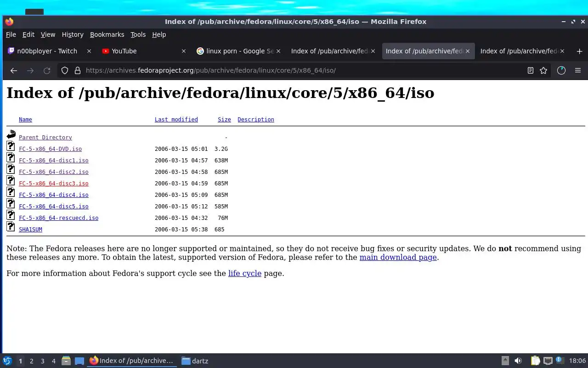This screenshot has width=588, height=368.
Task: Click the forward navigation arrow
Action: (x=30, y=70)
